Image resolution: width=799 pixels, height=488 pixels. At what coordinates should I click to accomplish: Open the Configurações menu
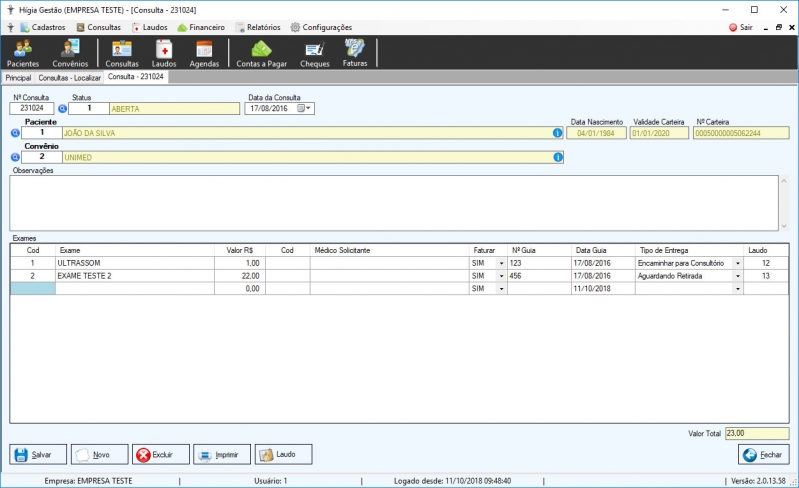click(x=322, y=28)
